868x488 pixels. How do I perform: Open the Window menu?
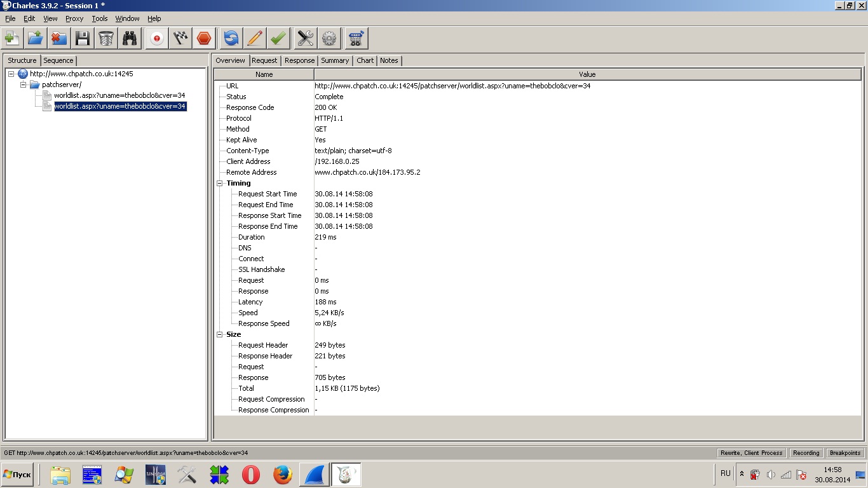[127, 18]
